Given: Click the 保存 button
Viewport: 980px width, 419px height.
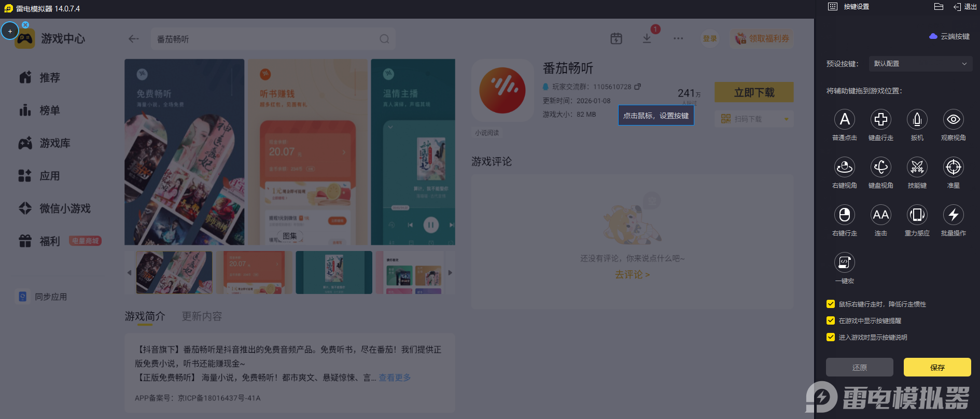Looking at the screenshot, I should click(x=937, y=367).
